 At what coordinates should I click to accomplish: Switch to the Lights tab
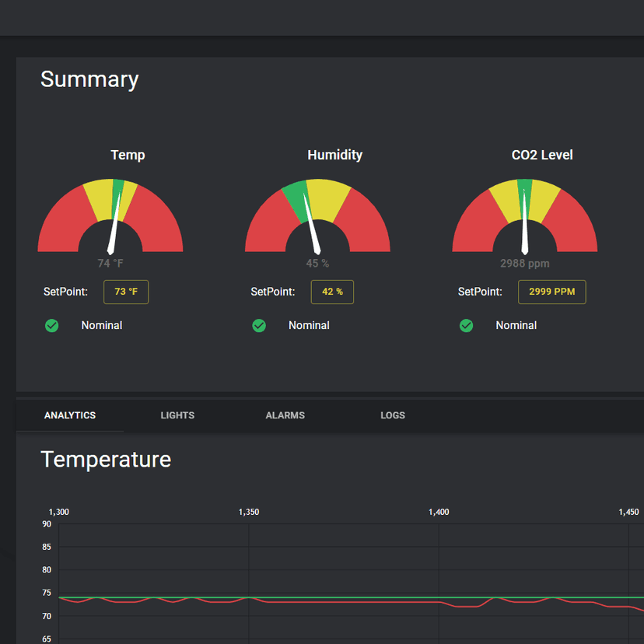(x=177, y=415)
